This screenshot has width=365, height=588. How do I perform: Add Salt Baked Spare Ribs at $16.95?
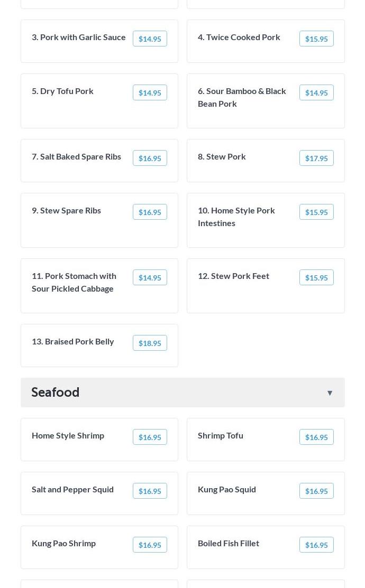coord(150,158)
